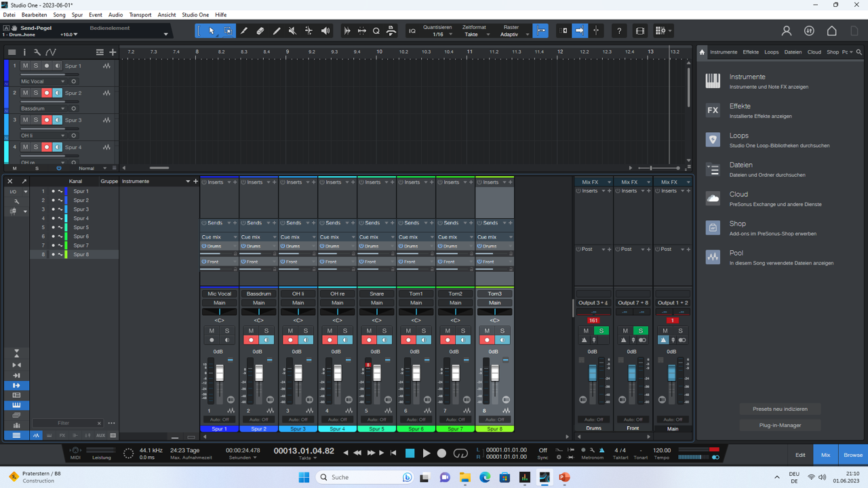Viewport: 868px width, 488px height.
Task: Select the Eraser tool
Action: pos(260,30)
